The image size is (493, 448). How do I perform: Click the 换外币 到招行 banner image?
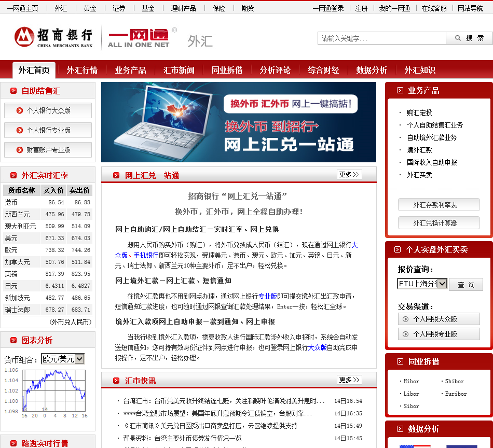(x=239, y=122)
